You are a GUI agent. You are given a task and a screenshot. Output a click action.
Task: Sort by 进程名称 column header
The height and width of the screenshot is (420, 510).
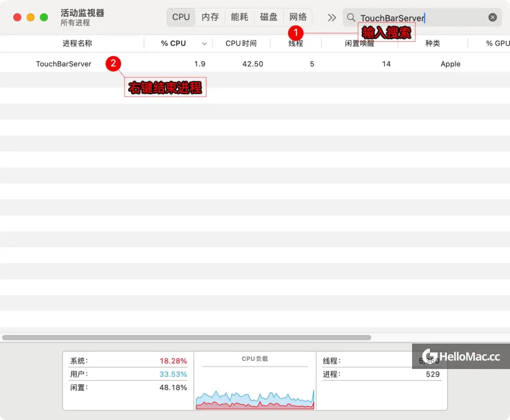[77, 43]
